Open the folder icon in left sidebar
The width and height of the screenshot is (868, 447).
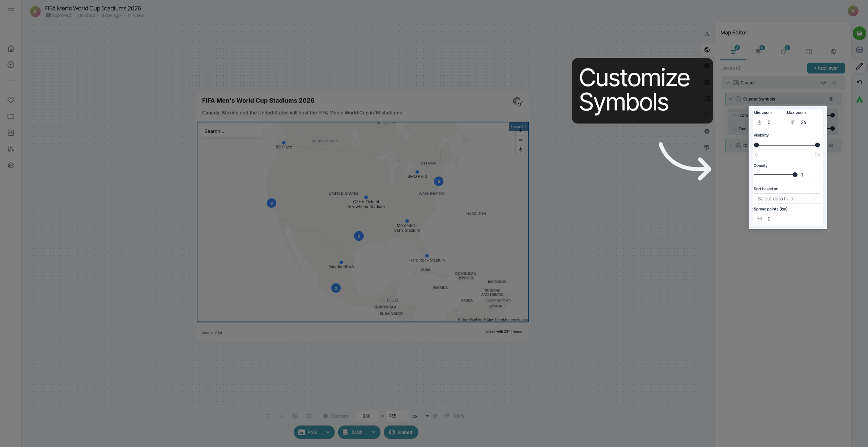[x=11, y=117]
